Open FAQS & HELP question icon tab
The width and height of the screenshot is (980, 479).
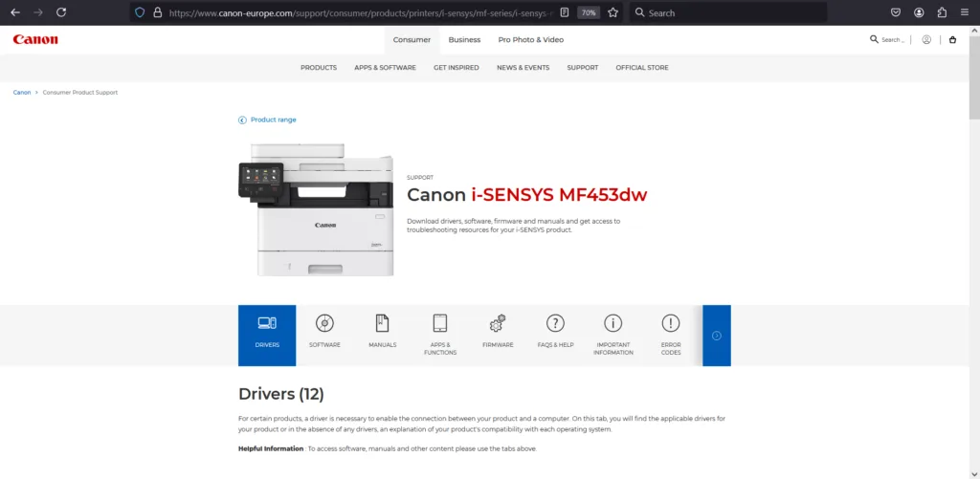tap(555, 336)
